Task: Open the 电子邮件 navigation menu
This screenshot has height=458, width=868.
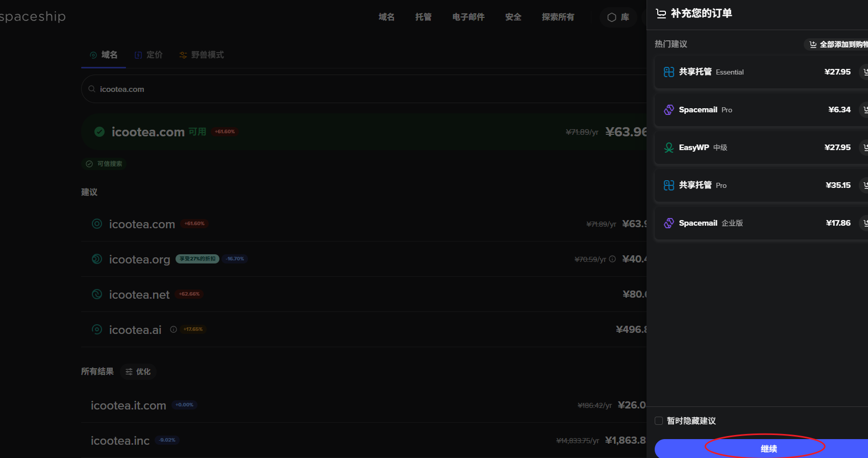Action: coord(468,17)
